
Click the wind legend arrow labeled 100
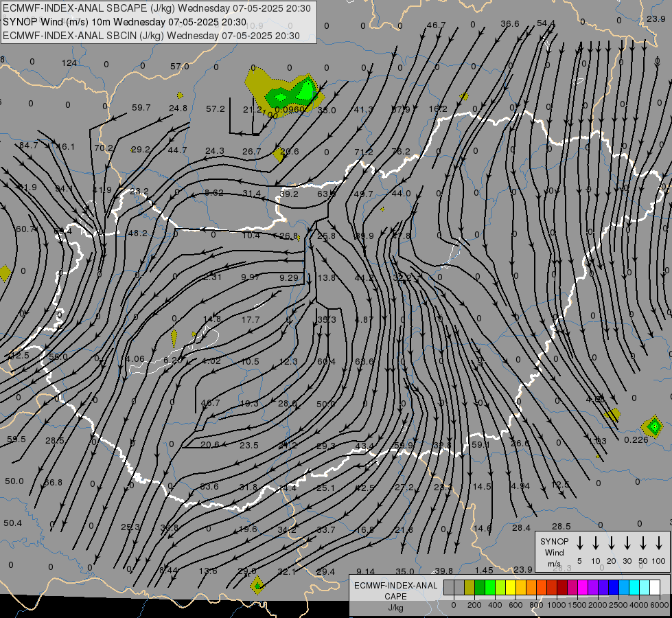[x=659, y=543]
